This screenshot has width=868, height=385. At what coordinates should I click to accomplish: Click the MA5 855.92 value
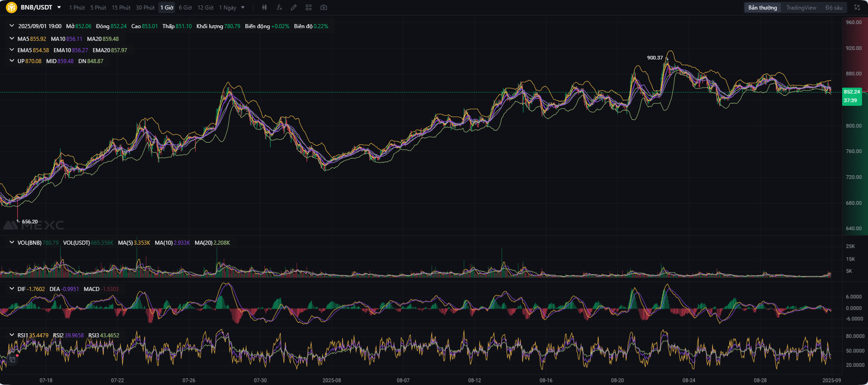(x=32, y=39)
